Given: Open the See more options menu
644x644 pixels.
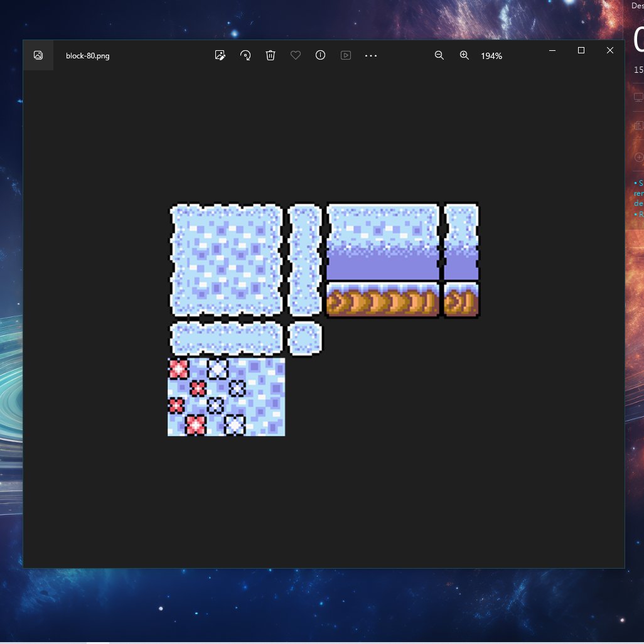Looking at the screenshot, I should pyautogui.click(x=371, y=55).
